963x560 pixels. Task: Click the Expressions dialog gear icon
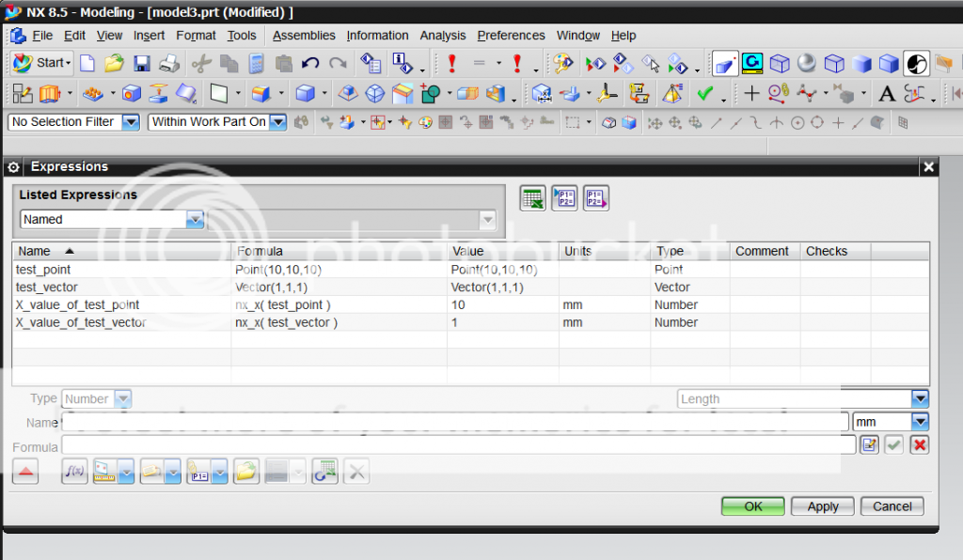click(13, 167)
